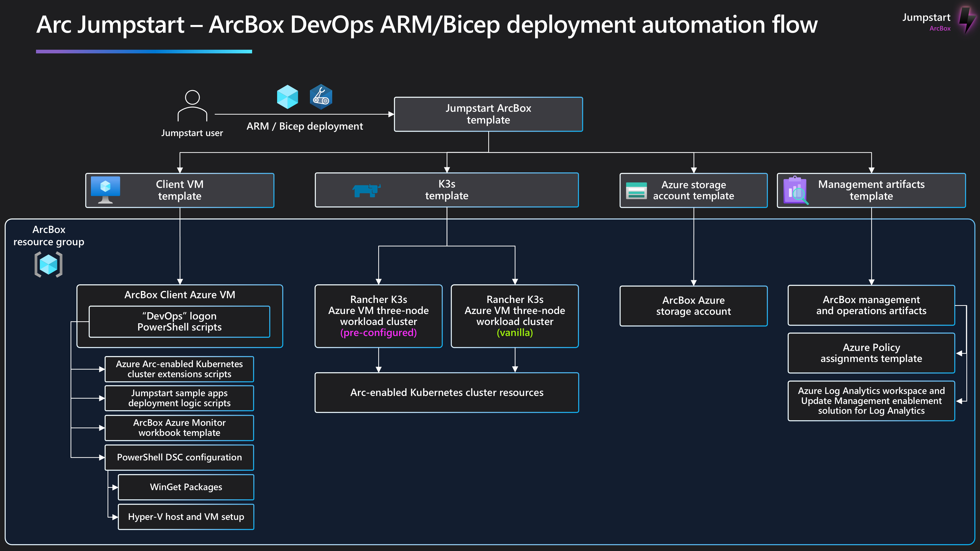Select Azure Arc-enabled Kubernetes cluster extensions scripts box
Image resolution: width=980 pixels, height=551 pixels.
pyautogui.click(x=179, y=369)
